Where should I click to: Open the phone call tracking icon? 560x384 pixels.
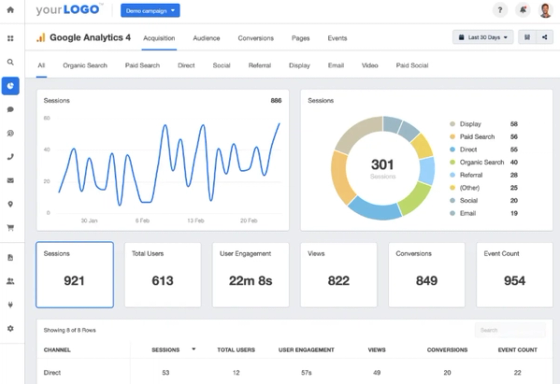point(10,157)
